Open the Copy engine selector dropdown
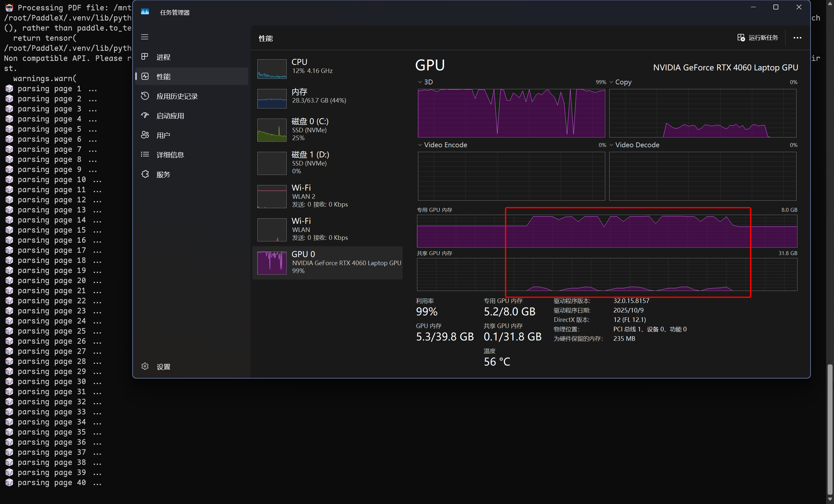The image size is (834, 504). 611,82
